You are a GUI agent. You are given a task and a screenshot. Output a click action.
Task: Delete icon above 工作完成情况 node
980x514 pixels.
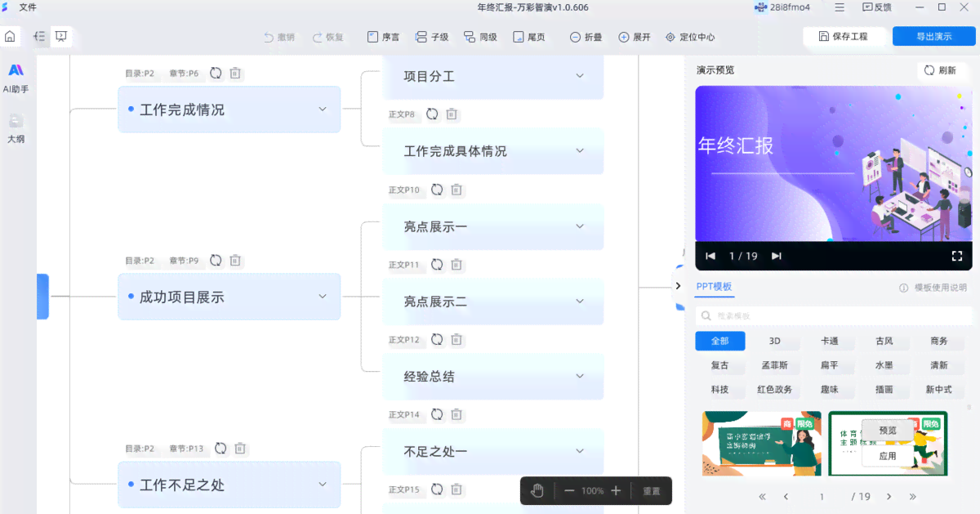[235, 73]
